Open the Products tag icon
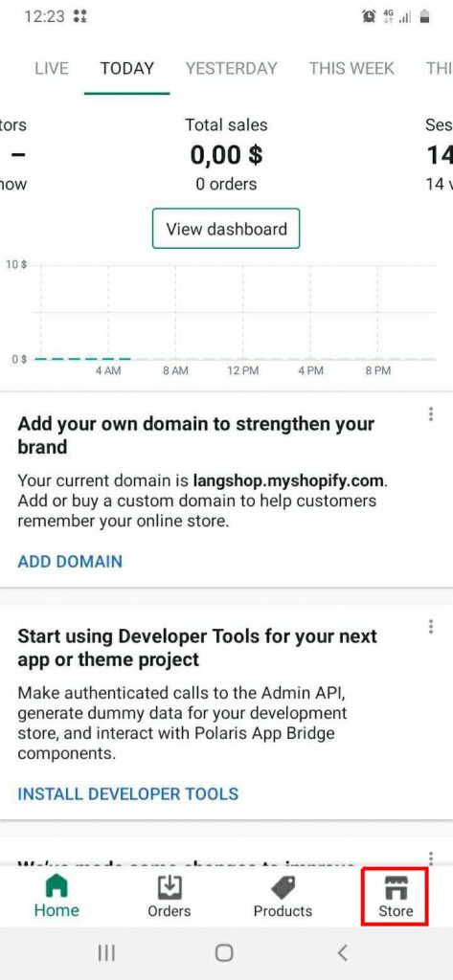 [283, 887]
